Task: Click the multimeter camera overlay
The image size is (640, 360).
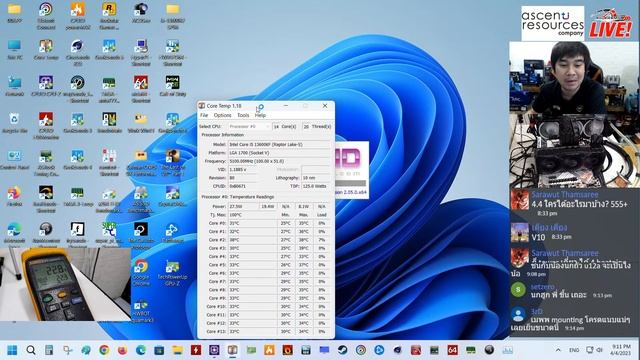Action: 65,284
